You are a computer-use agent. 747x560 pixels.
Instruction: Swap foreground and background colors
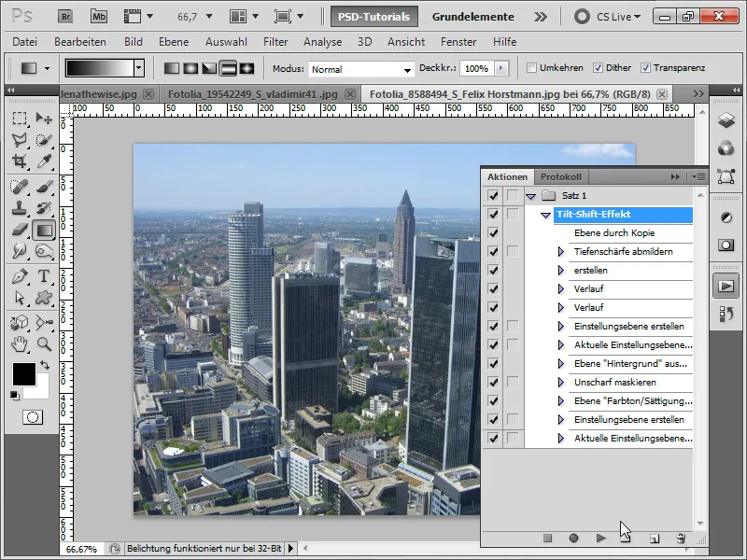(x=45, y=365)
